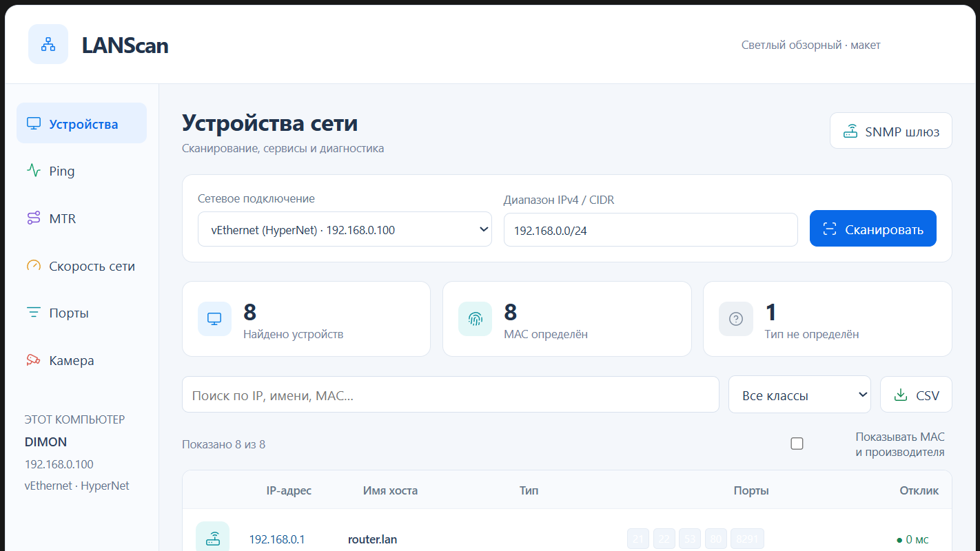Click the route icon beside MTR
The image size is (980, 551).
click(34, 218)
